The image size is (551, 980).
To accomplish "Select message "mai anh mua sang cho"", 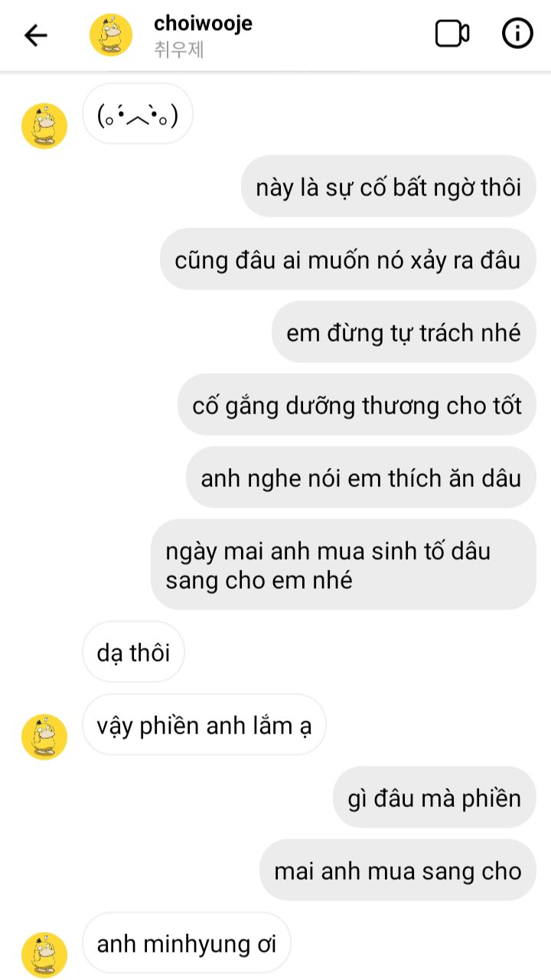I will [398, 871].
